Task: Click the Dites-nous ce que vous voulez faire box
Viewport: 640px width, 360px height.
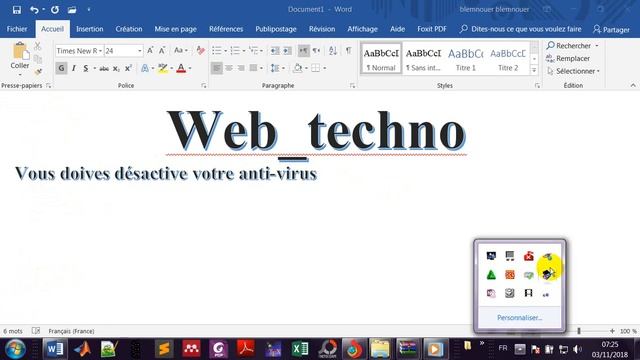Action: tap(520, 29)
